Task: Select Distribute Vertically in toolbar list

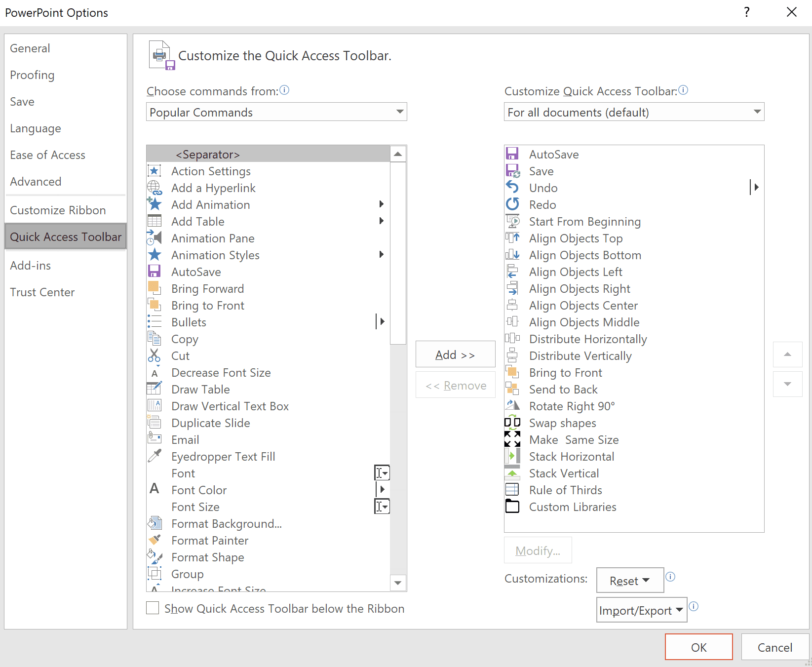Action: pyautogui.click(x=634, y=355)
